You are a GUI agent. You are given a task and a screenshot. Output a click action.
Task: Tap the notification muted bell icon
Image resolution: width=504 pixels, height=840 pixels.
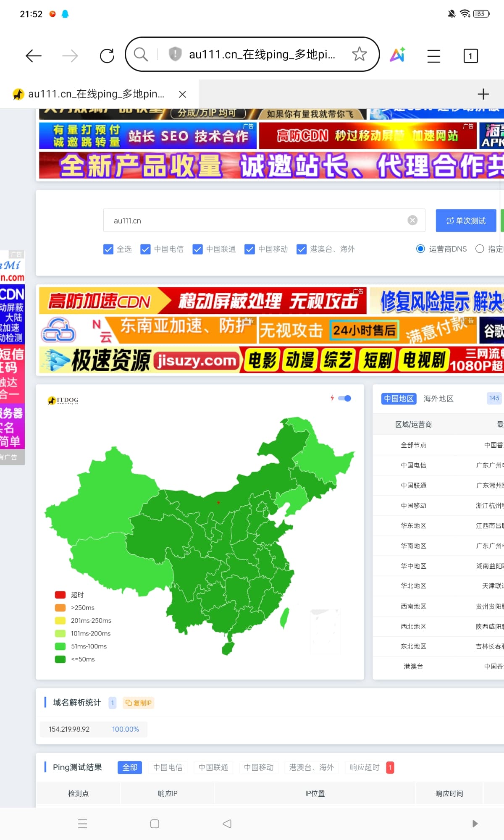pyautogui.click(x=451, y=14)
